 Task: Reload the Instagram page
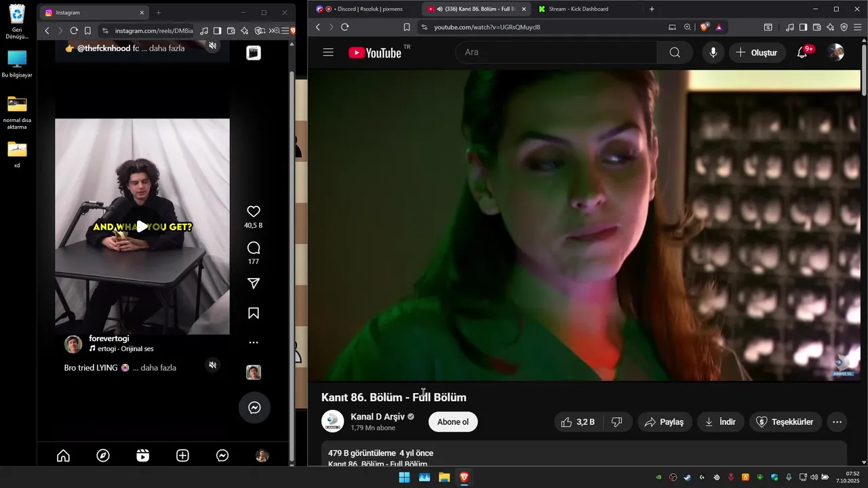(x=74, y=30)
